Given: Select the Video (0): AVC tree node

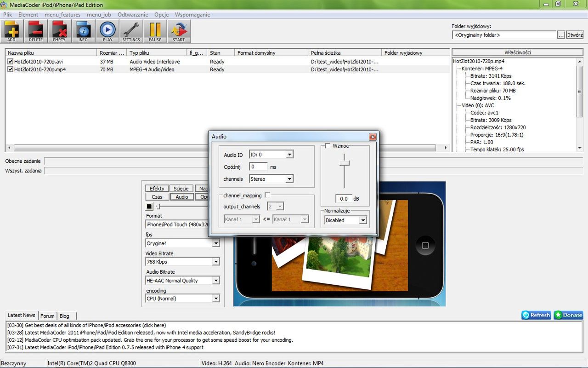Looking at the screenshot, I should point(478,105).
